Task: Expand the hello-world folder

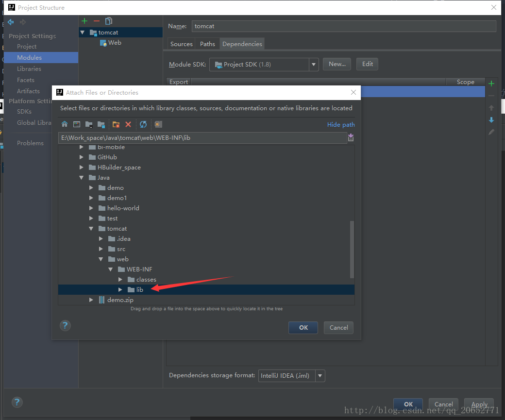Action: point(91,208)
